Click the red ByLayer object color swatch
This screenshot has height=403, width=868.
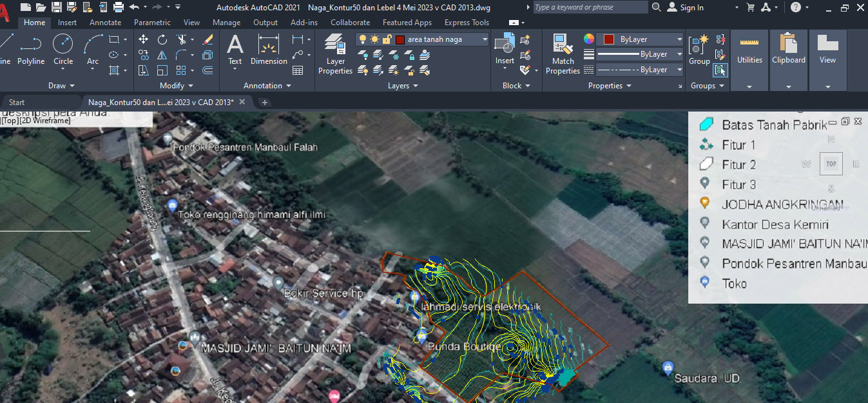(x=608, y=39)
